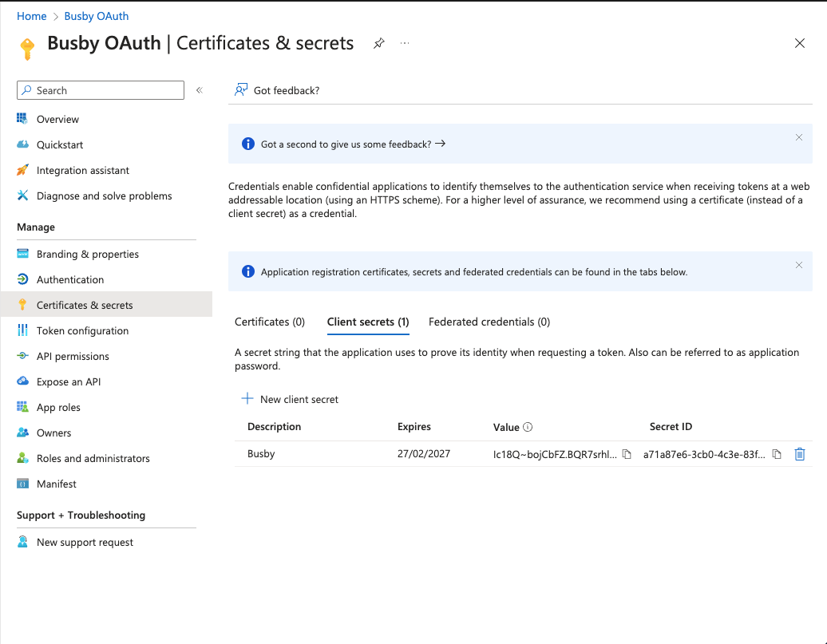827x644 pixels.
Task: Open the Got feedback? panel
Action: (277, 90)
